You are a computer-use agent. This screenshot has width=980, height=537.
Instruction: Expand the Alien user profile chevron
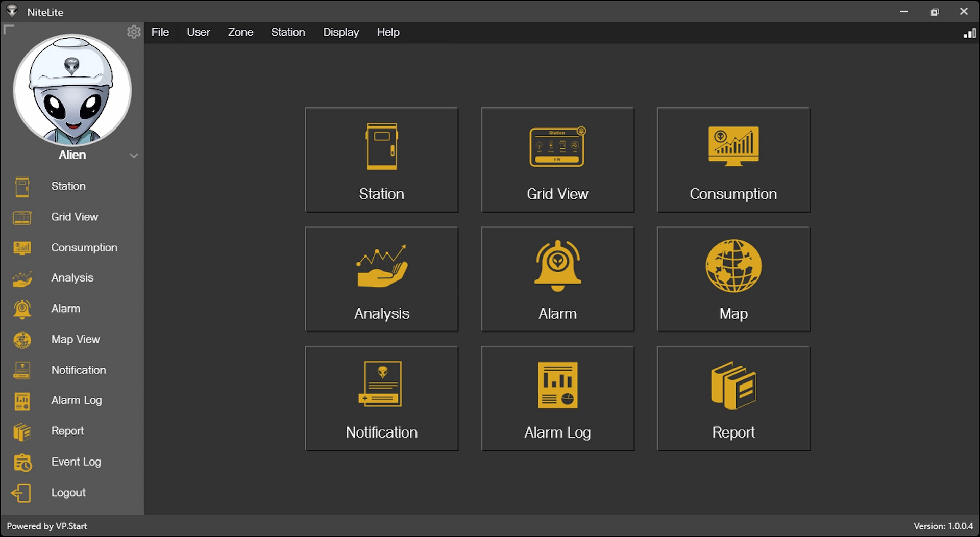pyautogui.click(x=134, y=155)
